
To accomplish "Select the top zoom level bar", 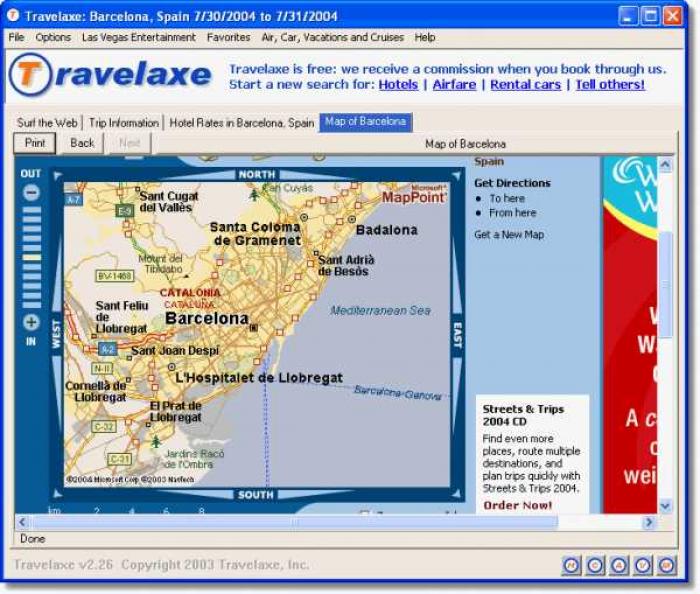I will [31, 210].
